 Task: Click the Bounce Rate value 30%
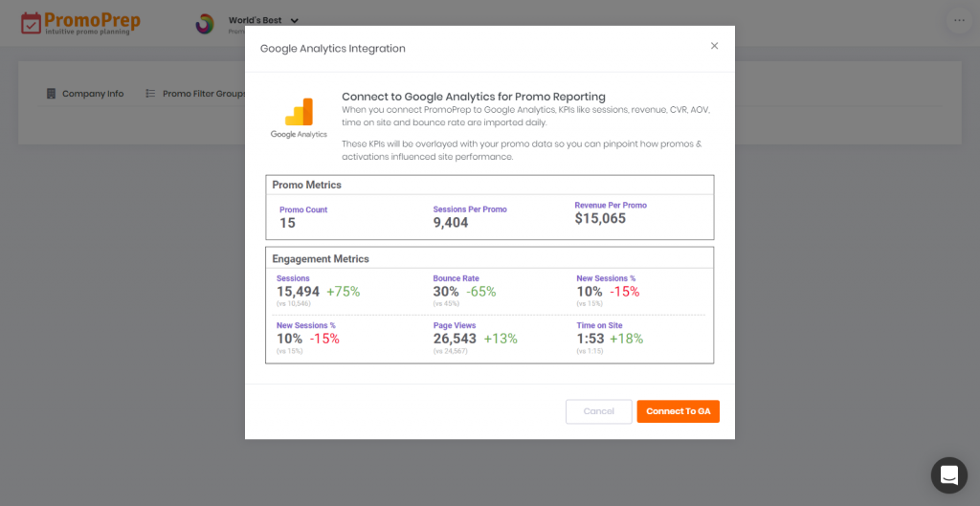(x=446, y=292)
